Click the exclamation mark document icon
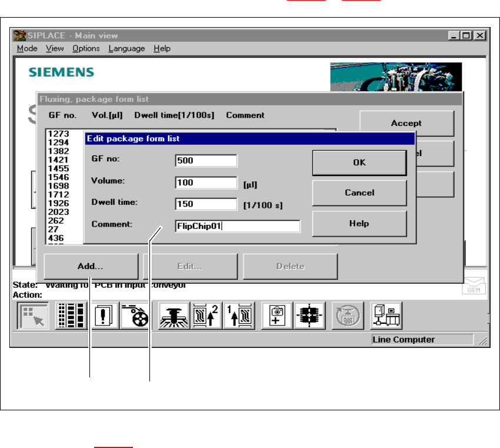 click(x=104, y=316)
